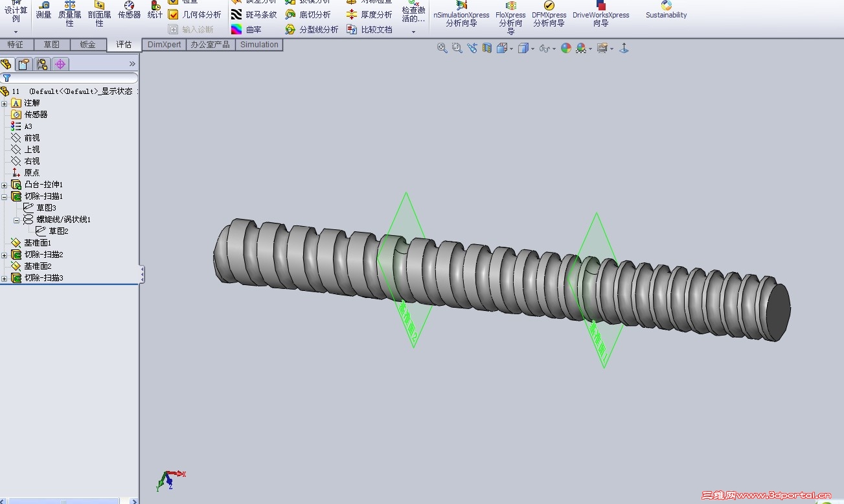This screenshot has height=504, width=844.
Task: Switch to the PropertyManager panel tab
Action: 24,64
